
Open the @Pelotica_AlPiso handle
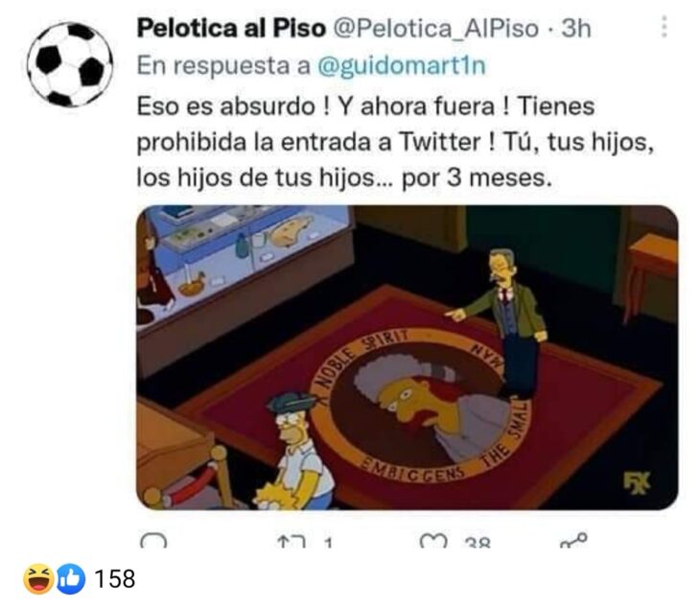pos(436,29)
